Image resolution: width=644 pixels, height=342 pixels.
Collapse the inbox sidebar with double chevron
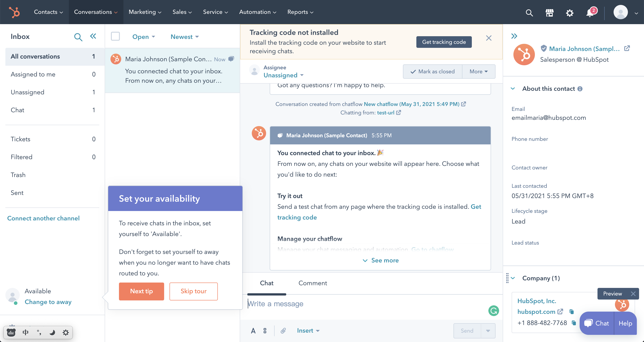click(x=93, y=36)
